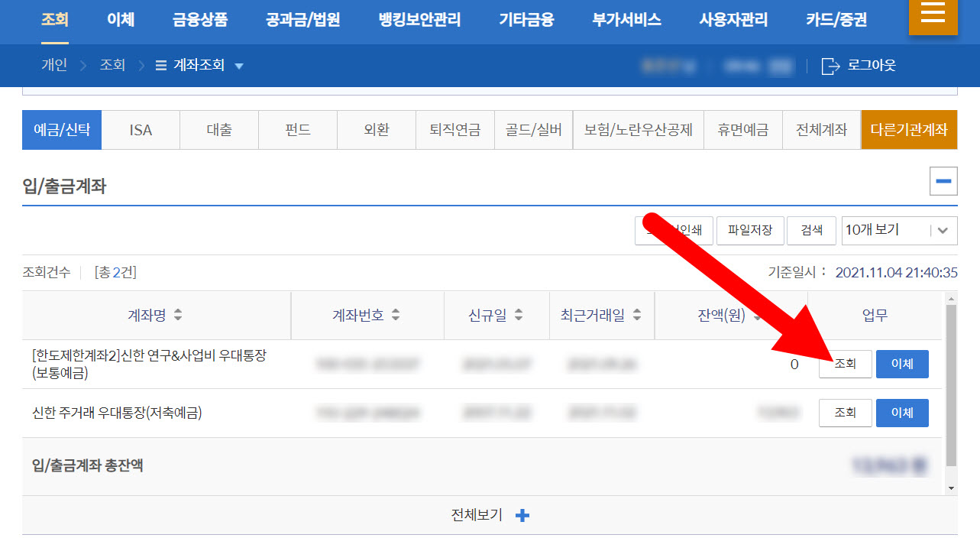The height and width of the screenshot is (538, 980).
Task: Sort by 신규일 column arrows
Action: [519, 315]
